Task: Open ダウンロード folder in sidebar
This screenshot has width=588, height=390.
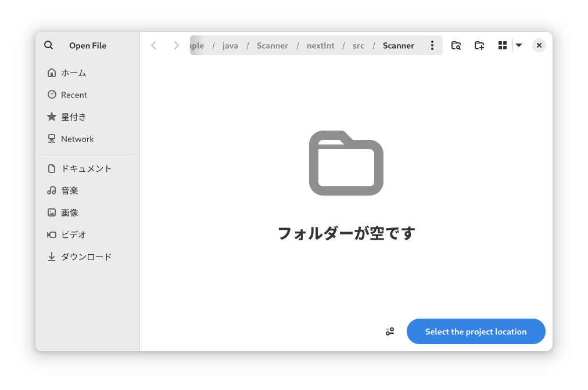Action: (88, 257)
